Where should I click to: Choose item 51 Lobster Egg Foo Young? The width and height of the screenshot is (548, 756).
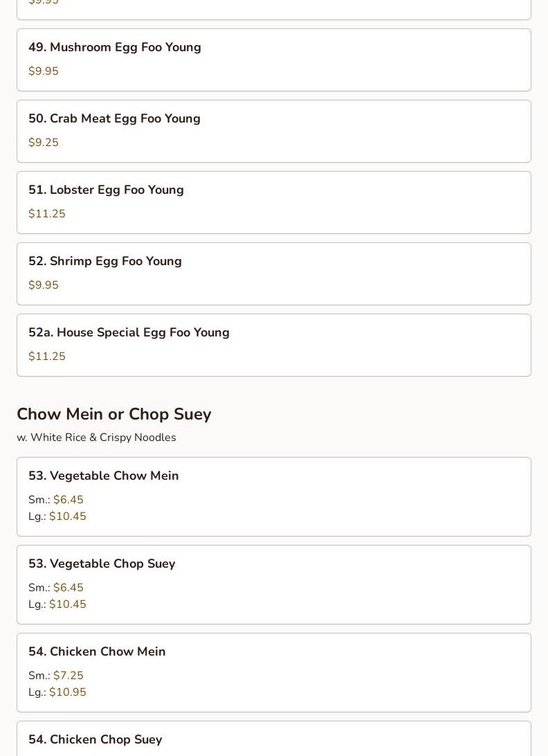pos(106,190)
